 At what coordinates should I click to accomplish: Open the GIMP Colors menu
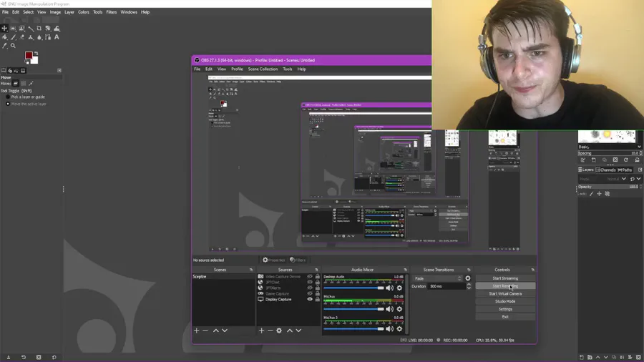pos(84,12)
